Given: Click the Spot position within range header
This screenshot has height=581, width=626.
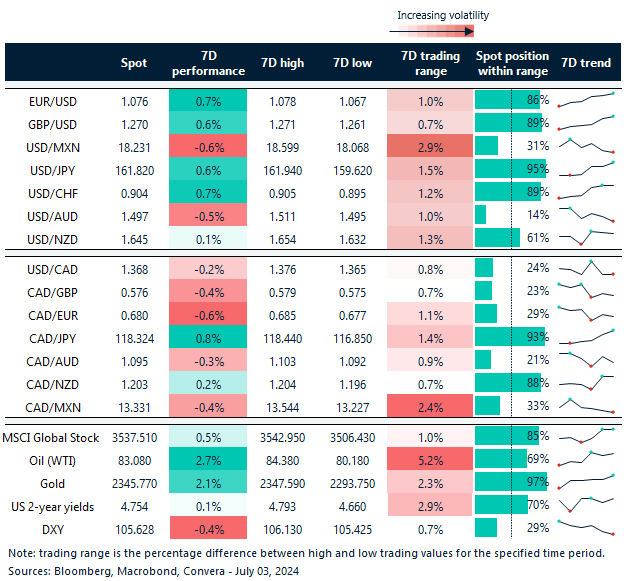Looking at the screenshot, I should pos(512,63).
